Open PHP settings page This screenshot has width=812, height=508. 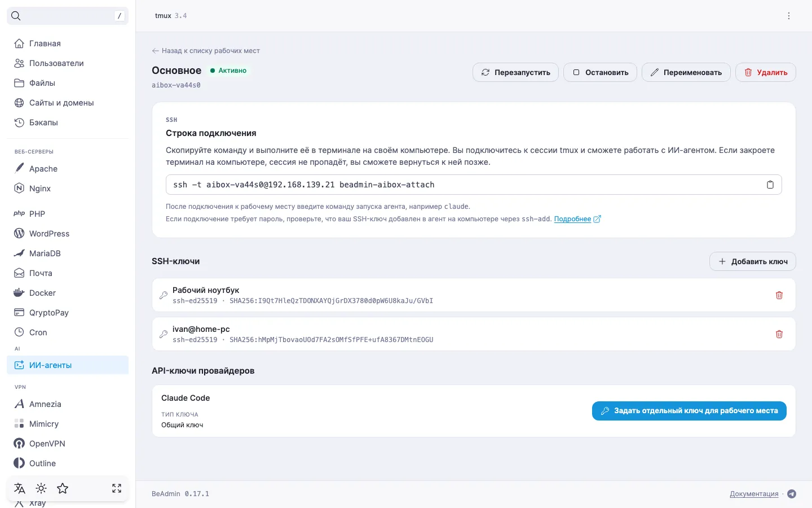[x=68, y=214]
